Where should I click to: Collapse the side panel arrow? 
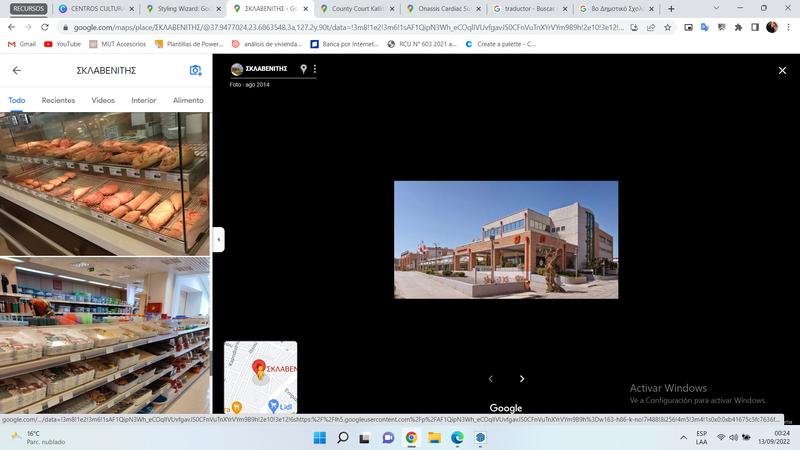click(219, 239)
